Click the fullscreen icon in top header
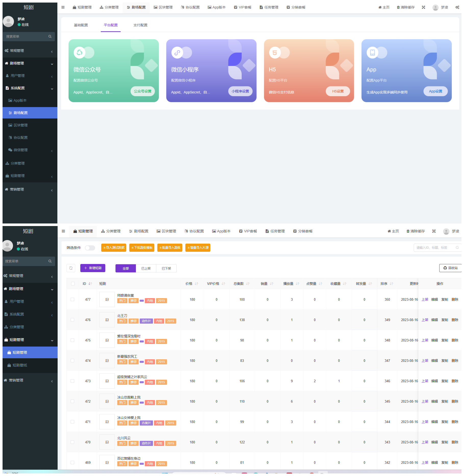 pos(423,7)
